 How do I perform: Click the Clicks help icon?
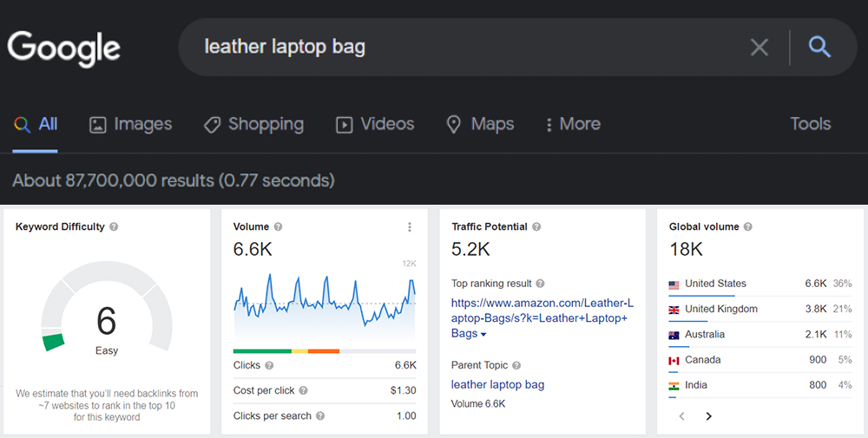pos(269,365)
